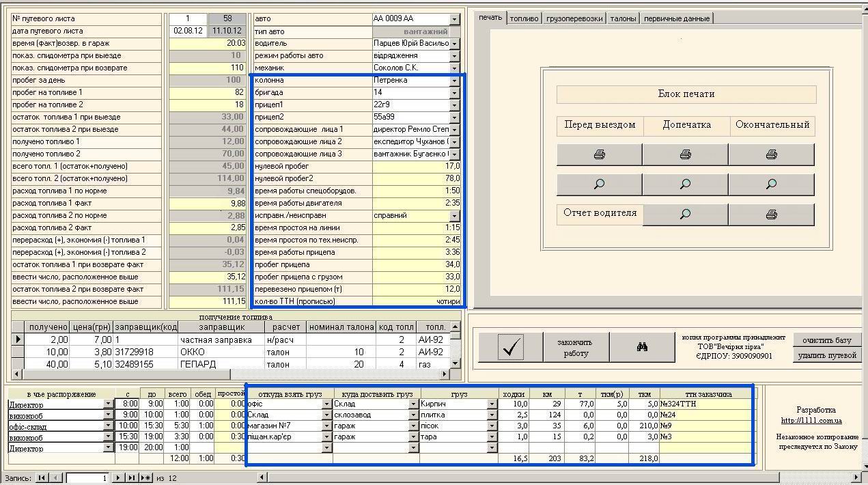The height and width of the screenshot is (485, 868).
Task: Go to the previous record
Action: 56,478
